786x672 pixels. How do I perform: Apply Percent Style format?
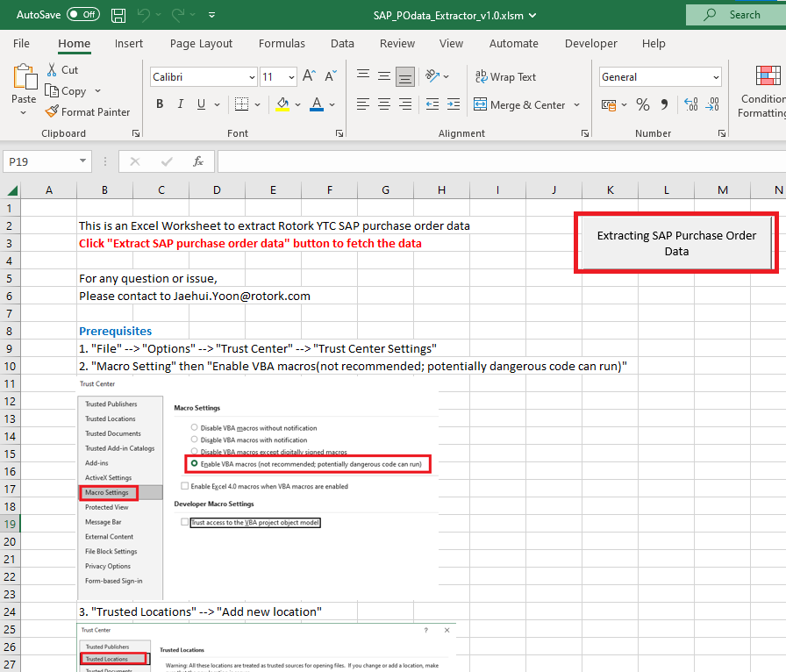coord(643,104)
